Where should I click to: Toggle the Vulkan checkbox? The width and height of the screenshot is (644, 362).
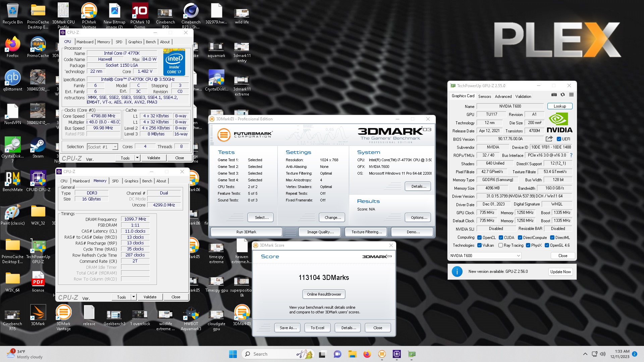pos(479,245)
